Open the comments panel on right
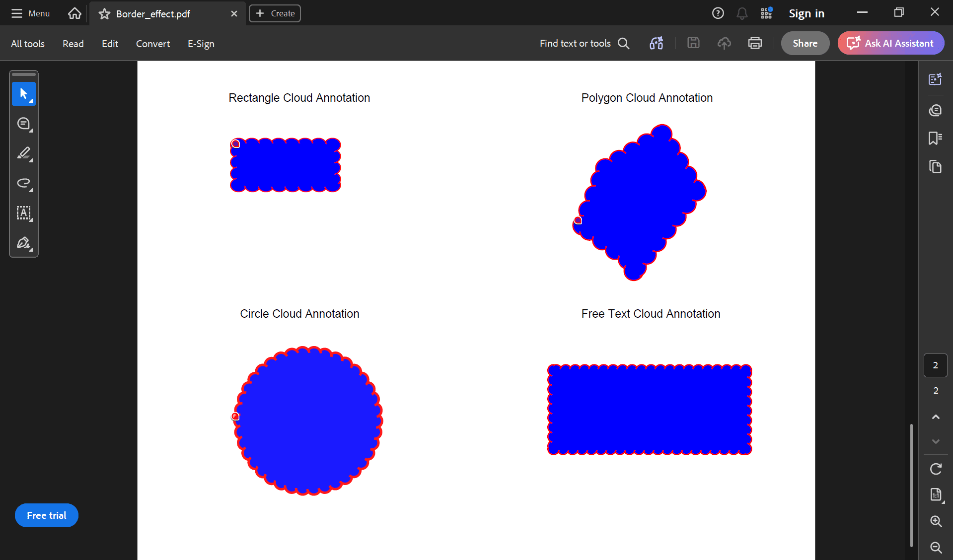 935,110
